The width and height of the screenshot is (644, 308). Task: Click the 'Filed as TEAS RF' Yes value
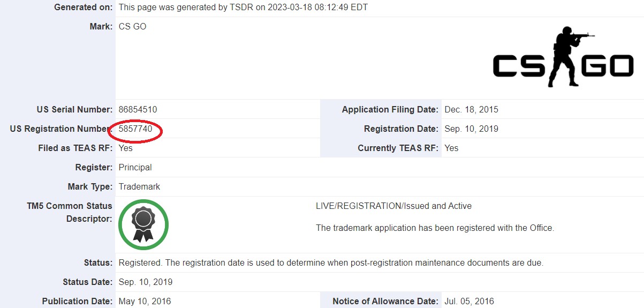125,148
